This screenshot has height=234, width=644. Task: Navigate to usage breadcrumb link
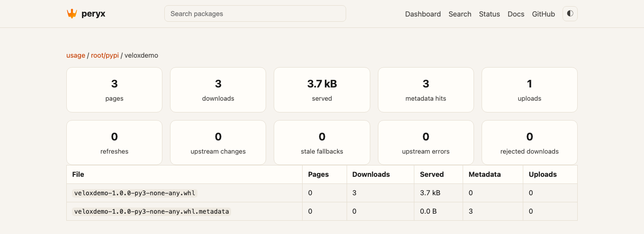coord(76,55)
